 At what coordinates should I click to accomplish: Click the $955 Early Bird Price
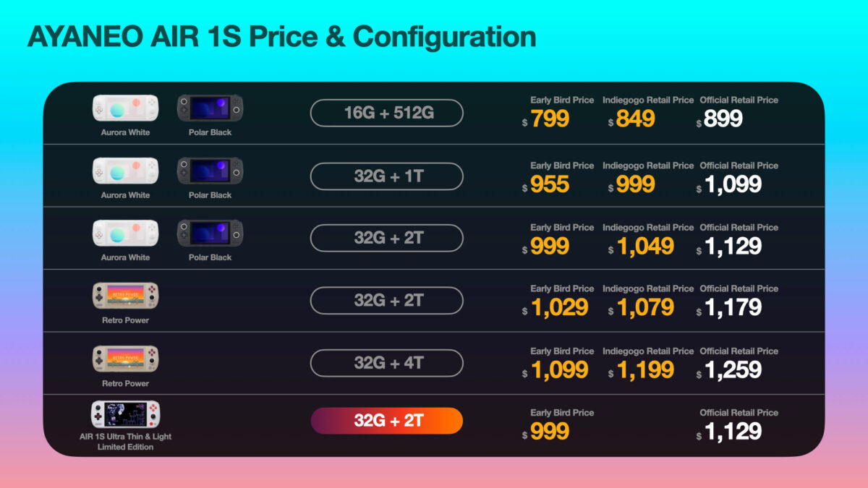[x=550, y=184]
